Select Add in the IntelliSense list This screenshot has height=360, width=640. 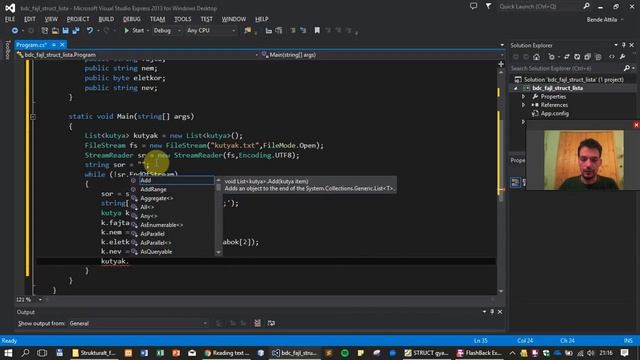(176, 180)
